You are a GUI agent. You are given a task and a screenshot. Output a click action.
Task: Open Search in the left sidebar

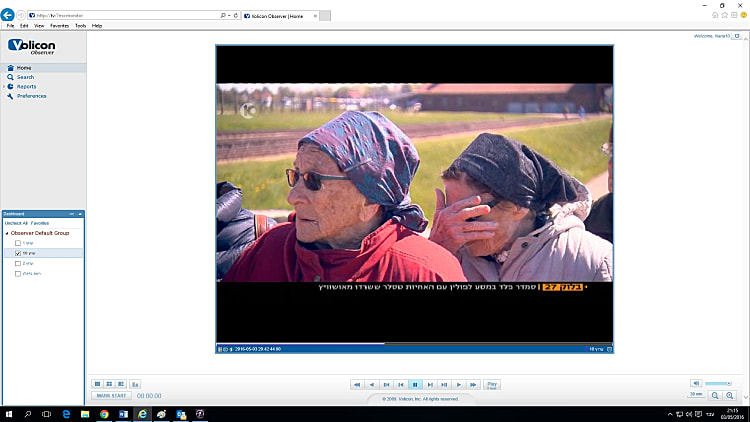pyautogui.click(x=25, y=77)
